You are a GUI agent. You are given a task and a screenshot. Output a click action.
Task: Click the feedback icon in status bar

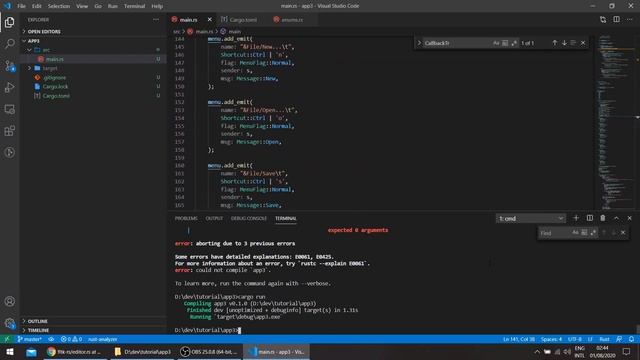619,339
